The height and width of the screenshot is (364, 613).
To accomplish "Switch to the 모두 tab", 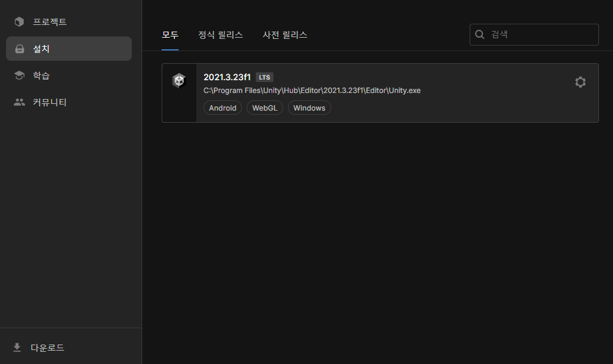I will (x=170, y=35).
